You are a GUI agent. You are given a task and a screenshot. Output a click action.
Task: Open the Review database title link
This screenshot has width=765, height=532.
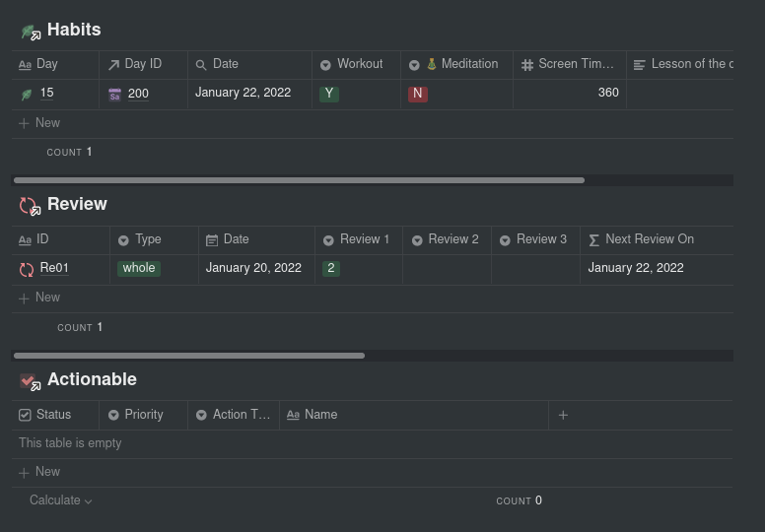click(x=77, y=204)
